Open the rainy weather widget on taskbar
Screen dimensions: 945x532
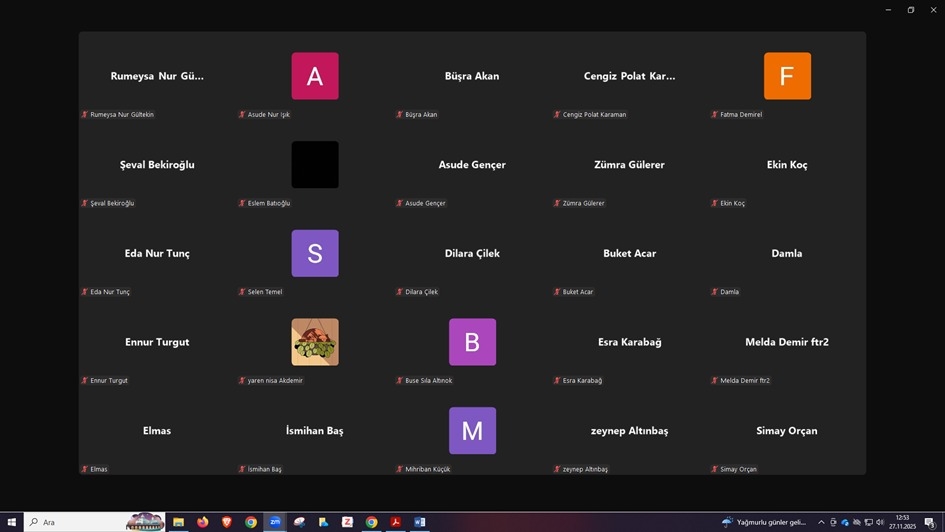[765, 522]
